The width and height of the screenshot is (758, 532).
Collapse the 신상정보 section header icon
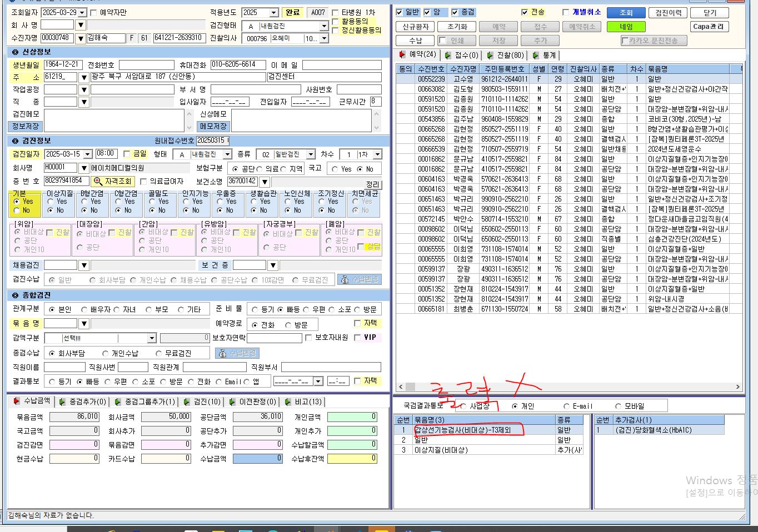click(15, 52)
